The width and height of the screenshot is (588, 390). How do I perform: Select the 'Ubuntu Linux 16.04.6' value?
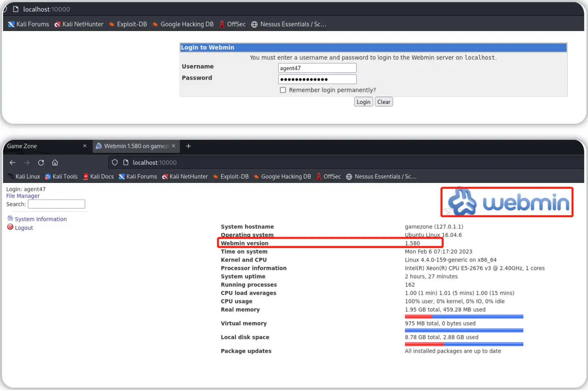coord(433,235)
